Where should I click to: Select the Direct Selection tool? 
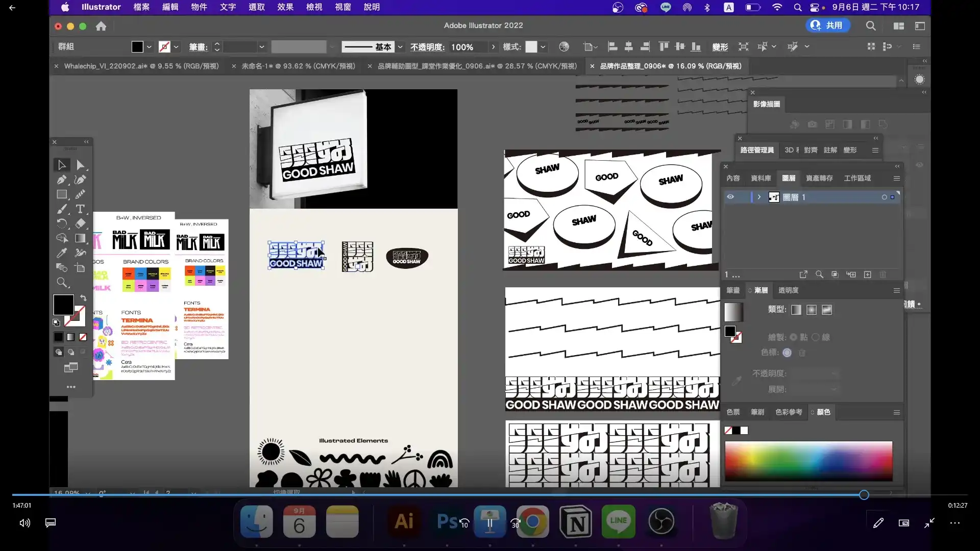pyautogui.click(x=80, y=165)
